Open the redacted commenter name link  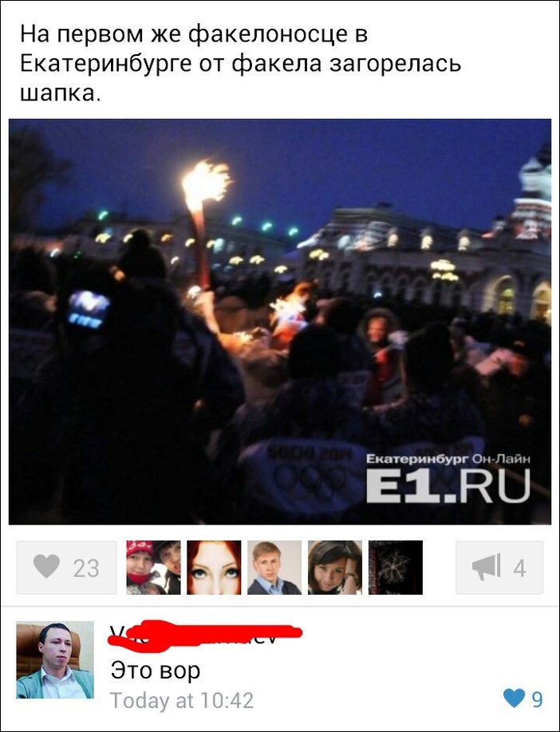pyautogui.click(x=205, y=634)
